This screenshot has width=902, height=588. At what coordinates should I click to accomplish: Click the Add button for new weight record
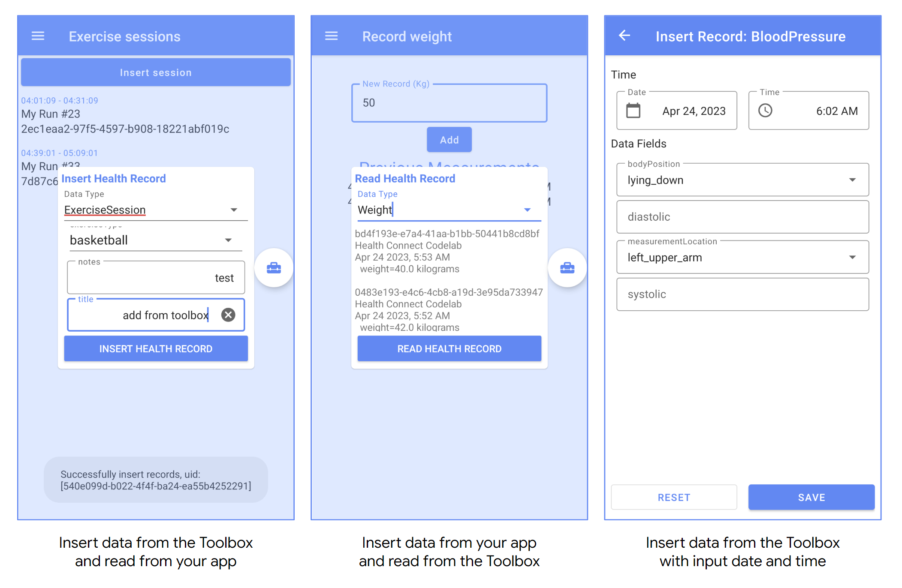(x=449, y=139)
